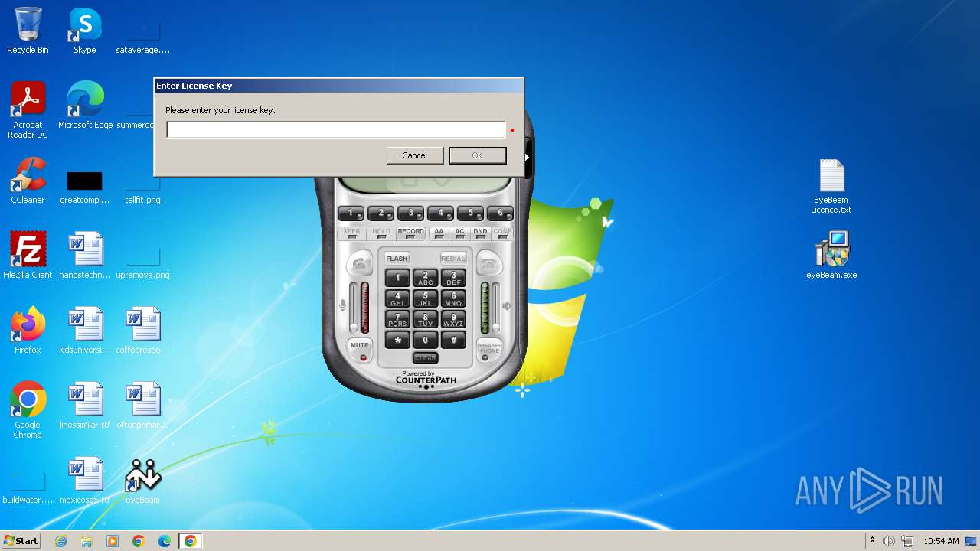Click the microphone volume slider

354,308
